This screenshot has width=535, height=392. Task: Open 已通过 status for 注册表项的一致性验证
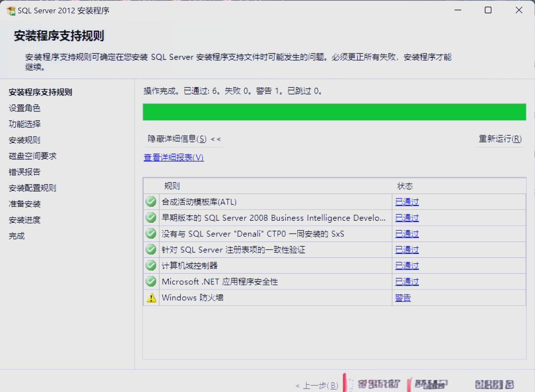[x=407, y=250]
